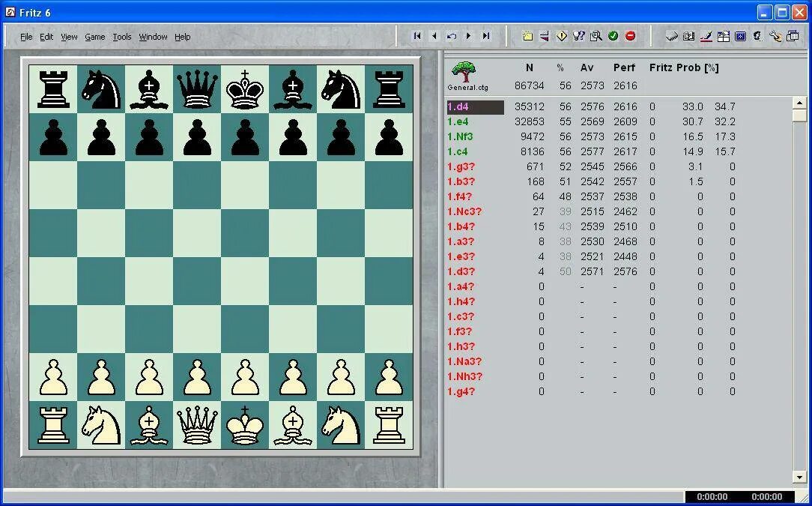Open the Game menu

(95, 37)
